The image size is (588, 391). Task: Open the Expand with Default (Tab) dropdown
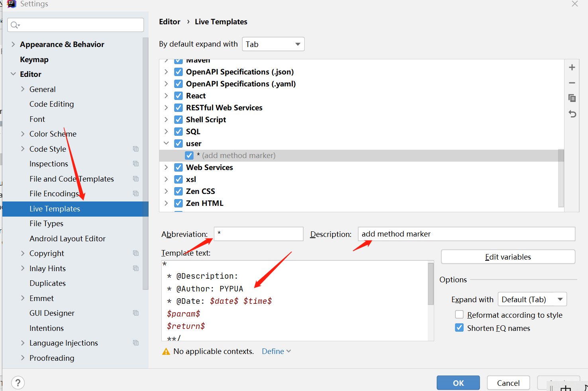tap(532, 299)
